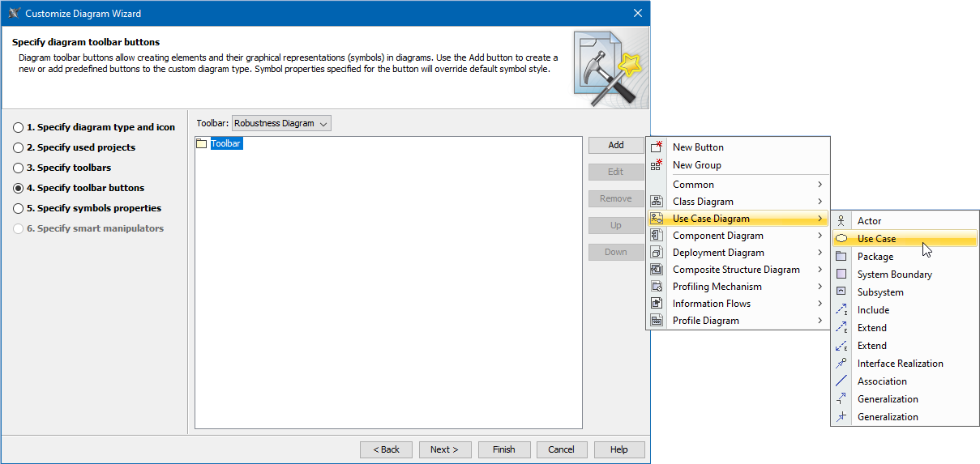Click the Finish button
This screenshot has height=464, width=980.
tap(503, 449)
